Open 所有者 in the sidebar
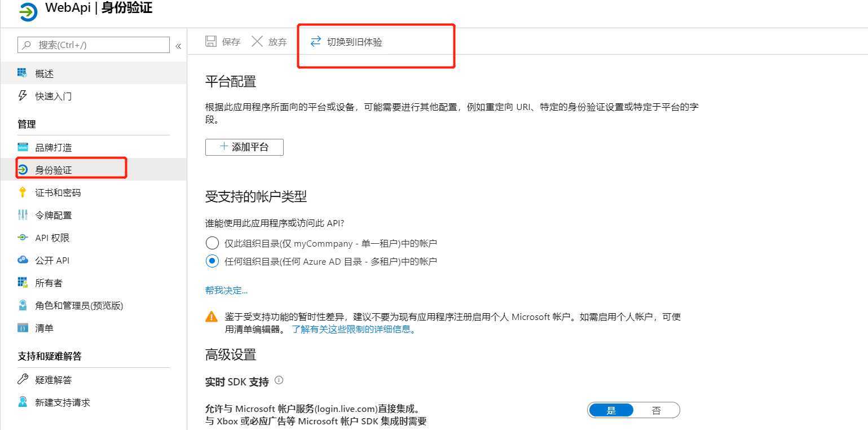Screen dimensions: 868x430 (94, 283)
